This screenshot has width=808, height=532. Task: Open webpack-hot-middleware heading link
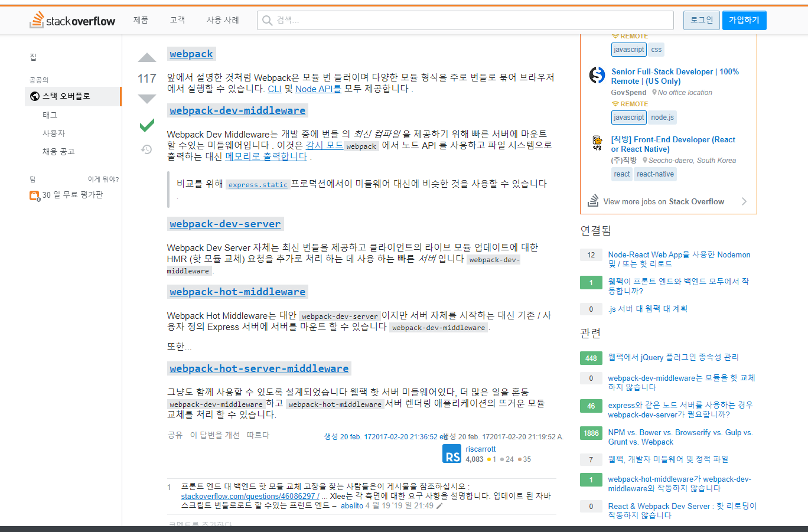click(x=237, y=292)
